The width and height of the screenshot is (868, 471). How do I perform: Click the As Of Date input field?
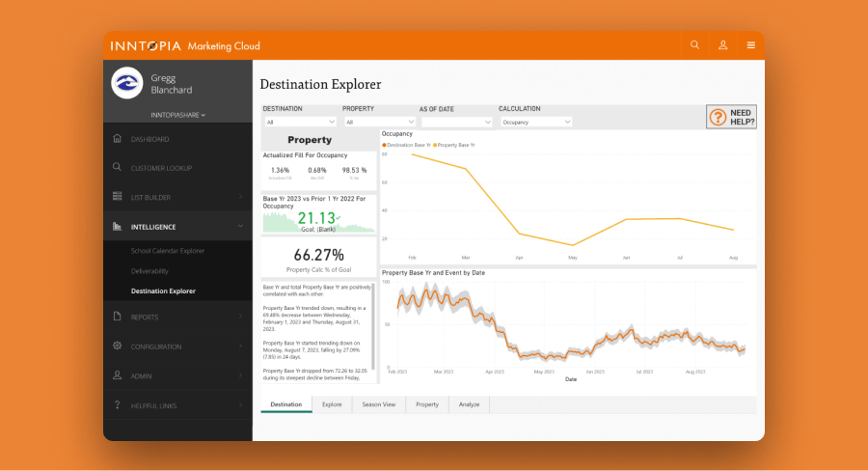(455, 123)
